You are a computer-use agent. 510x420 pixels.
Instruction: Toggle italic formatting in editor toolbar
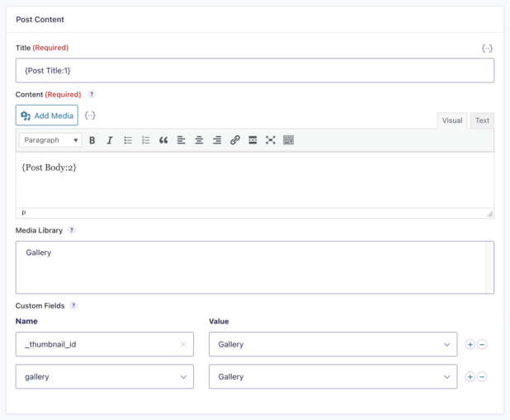pos(110,140)
